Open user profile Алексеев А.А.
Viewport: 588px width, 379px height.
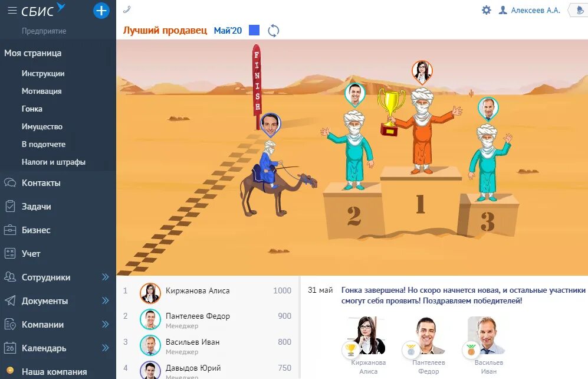(x=529, y=10)
